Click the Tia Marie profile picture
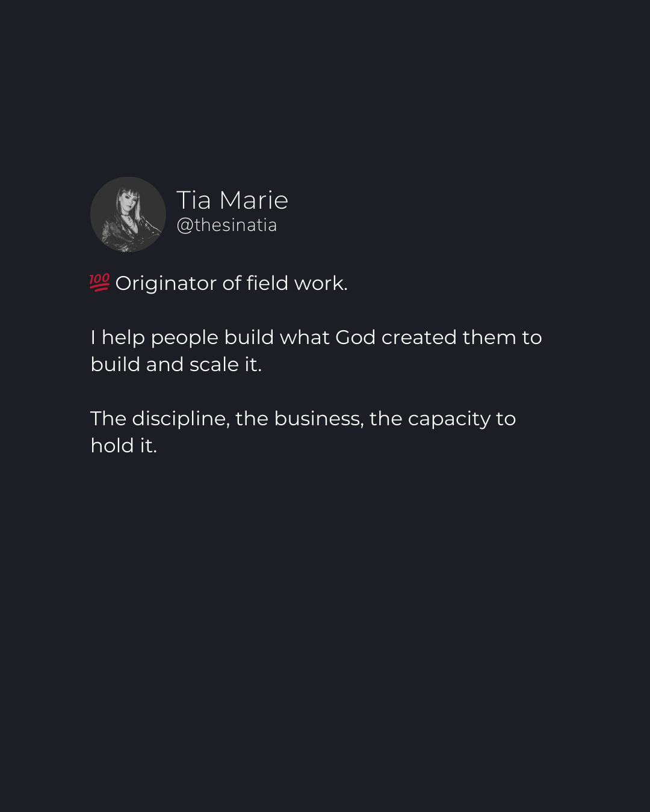Viewport: 650px width, 812px height. coord(128,214)
